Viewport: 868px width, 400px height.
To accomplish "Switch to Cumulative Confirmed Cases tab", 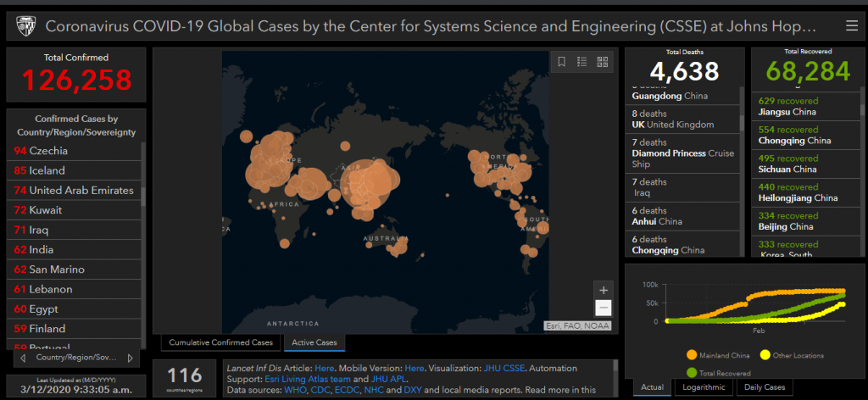I will (x=221, y=342).
